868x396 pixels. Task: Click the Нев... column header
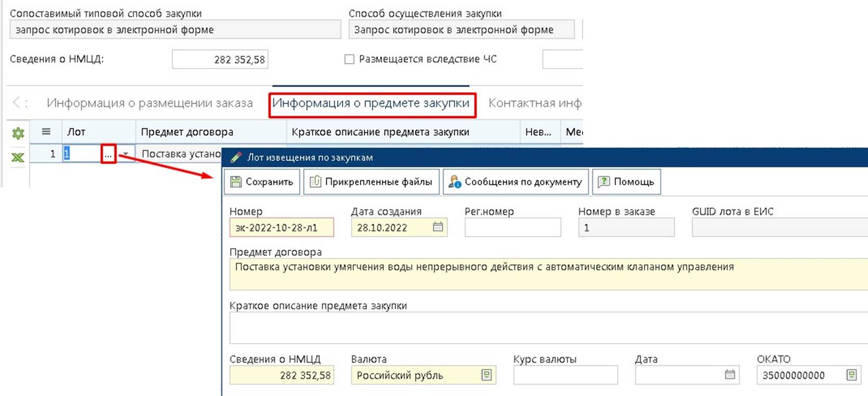click(540, 132)
